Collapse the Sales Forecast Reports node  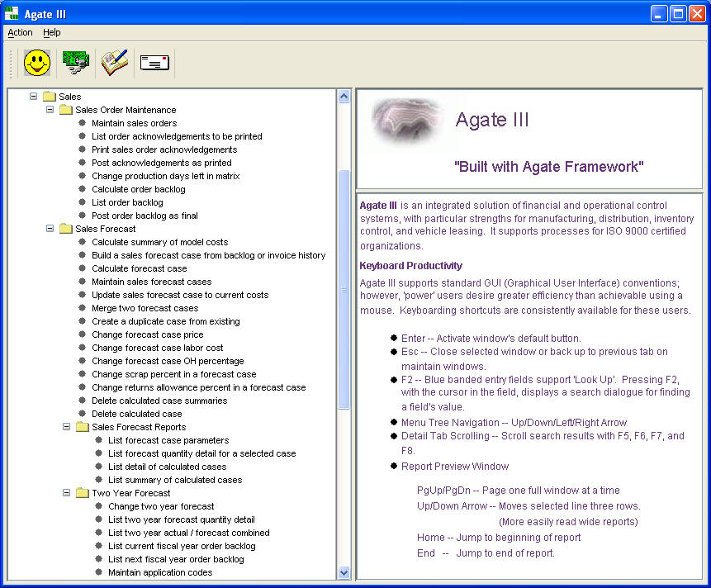66,427
